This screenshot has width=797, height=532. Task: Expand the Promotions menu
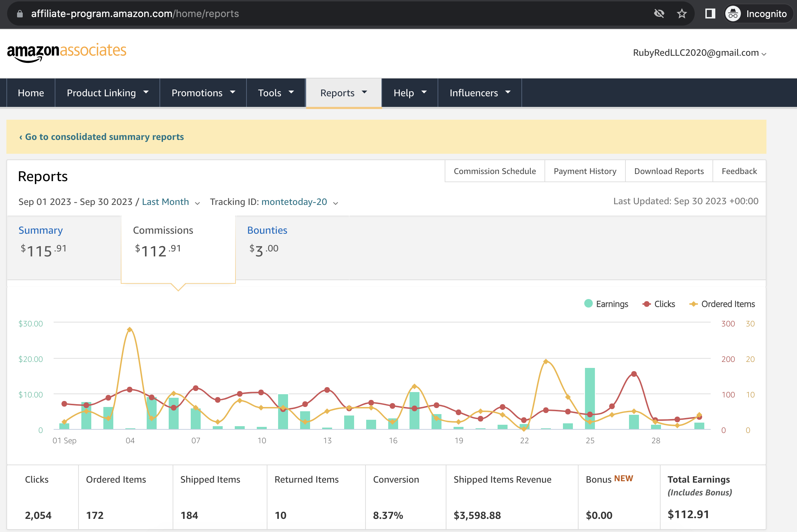pos(203,93)
